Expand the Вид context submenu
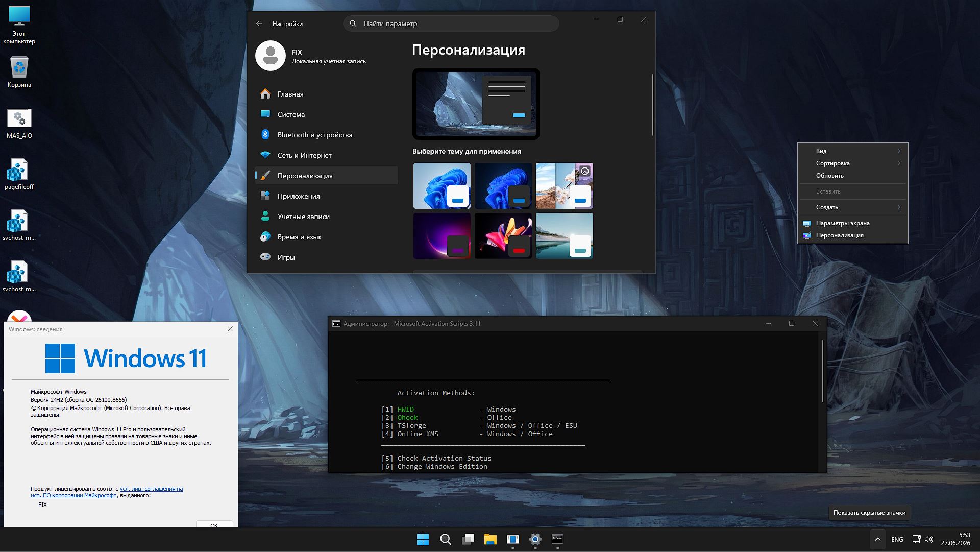Viewport: 980px width, 552px height. [853, 151]
